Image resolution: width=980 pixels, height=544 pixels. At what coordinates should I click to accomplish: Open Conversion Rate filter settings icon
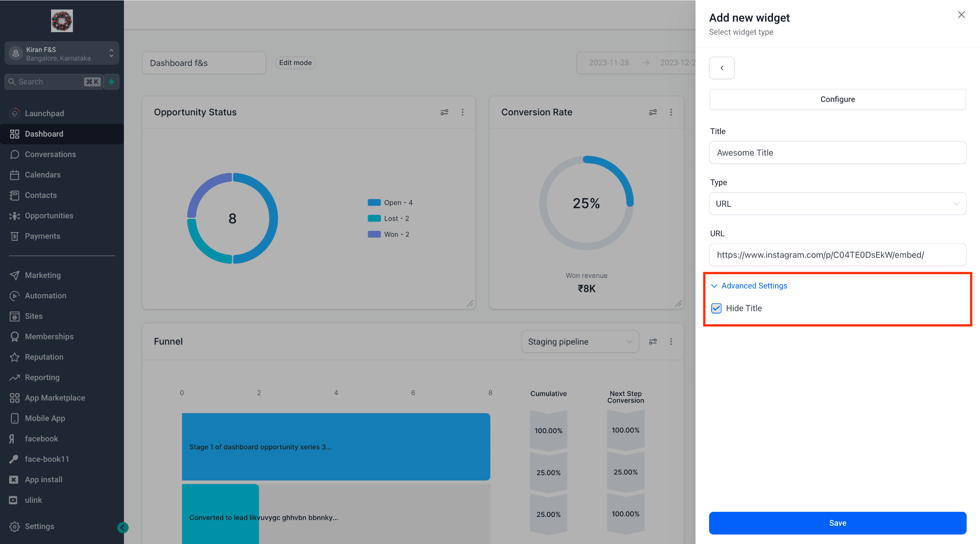tap(653, 112)
